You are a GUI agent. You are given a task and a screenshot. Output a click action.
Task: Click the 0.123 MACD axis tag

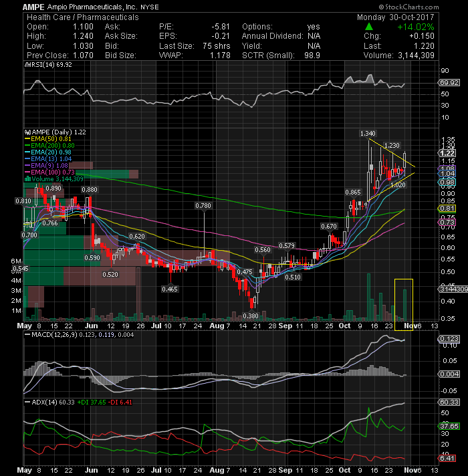pos(449,338)
